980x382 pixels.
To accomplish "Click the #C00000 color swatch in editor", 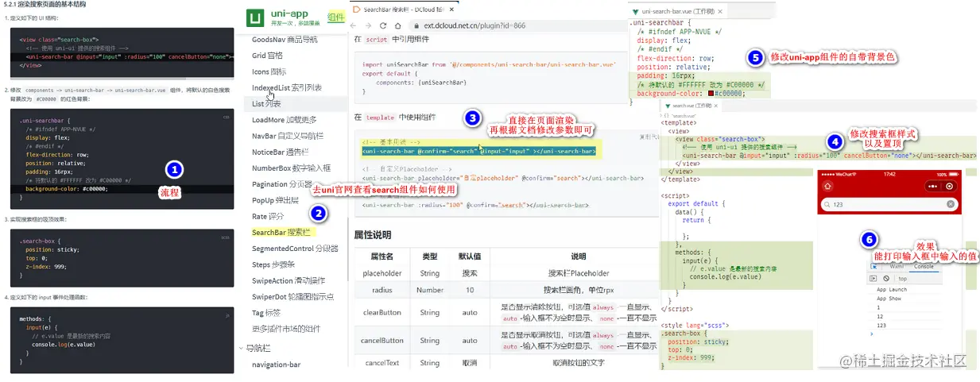I will tap(711, 93).
